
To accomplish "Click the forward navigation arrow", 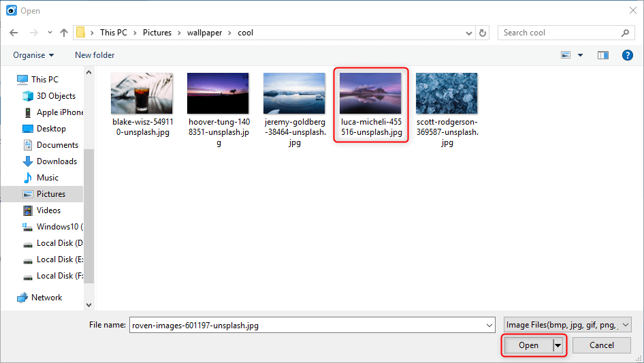I will click(33, 33).
